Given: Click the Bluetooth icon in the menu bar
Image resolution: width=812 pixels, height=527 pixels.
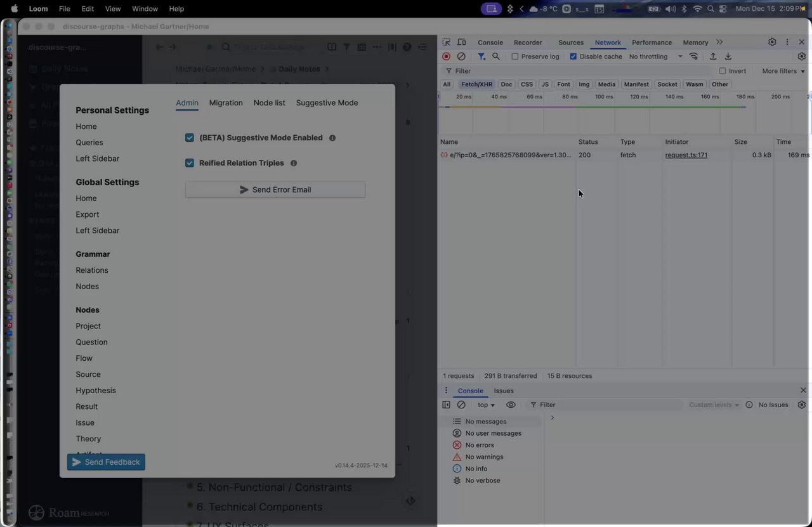Looking at the screenshot, I should tap(684, 9).
